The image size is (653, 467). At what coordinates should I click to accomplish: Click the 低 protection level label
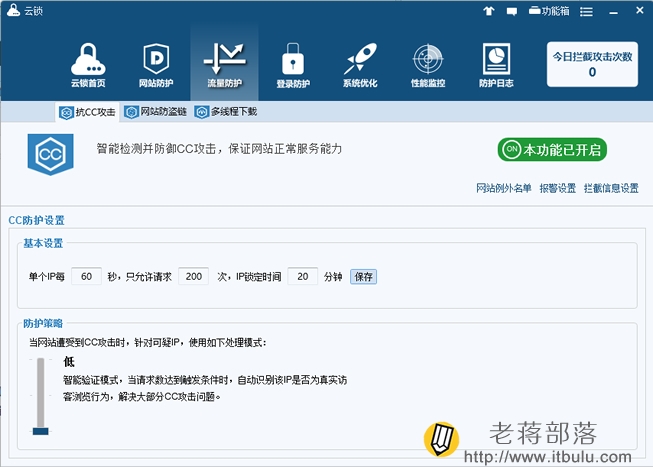pos(69,362)
